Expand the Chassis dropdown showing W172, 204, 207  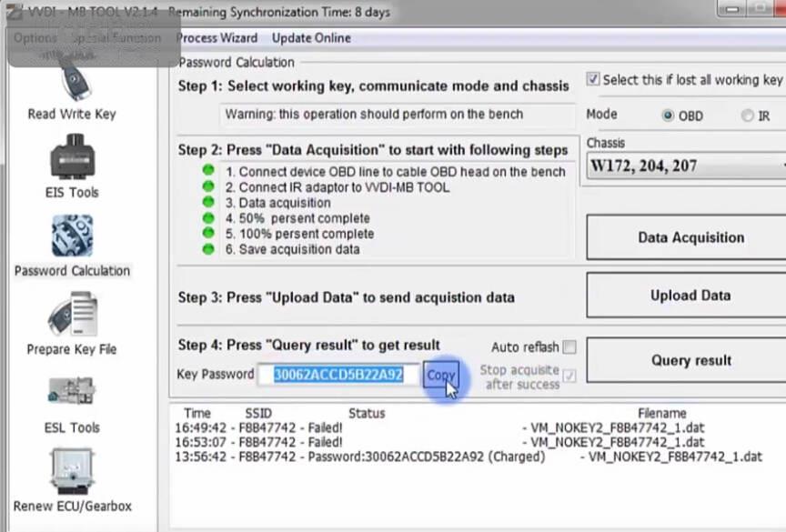(x=686, y=166)
